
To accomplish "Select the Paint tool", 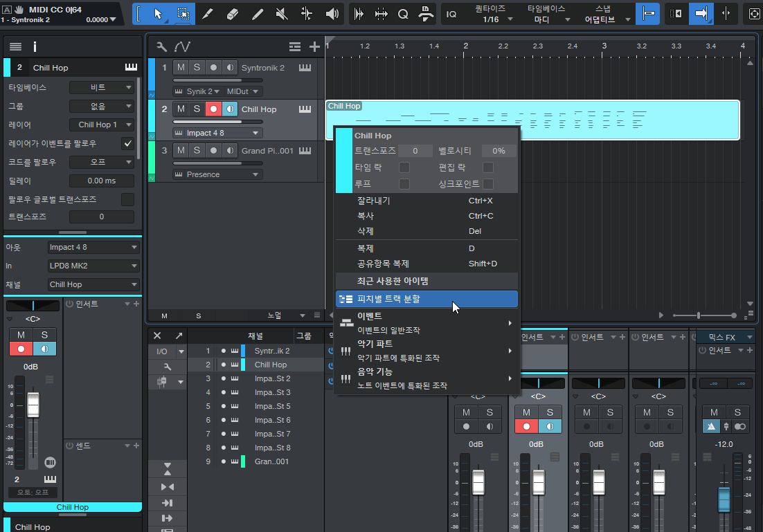I will [x=258, y=14].
